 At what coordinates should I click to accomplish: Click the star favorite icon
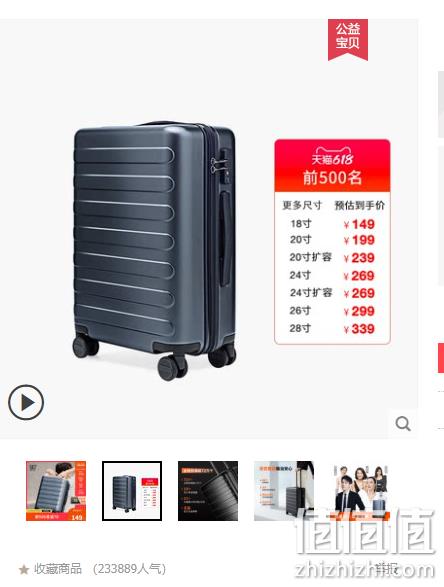click(24, 570)
